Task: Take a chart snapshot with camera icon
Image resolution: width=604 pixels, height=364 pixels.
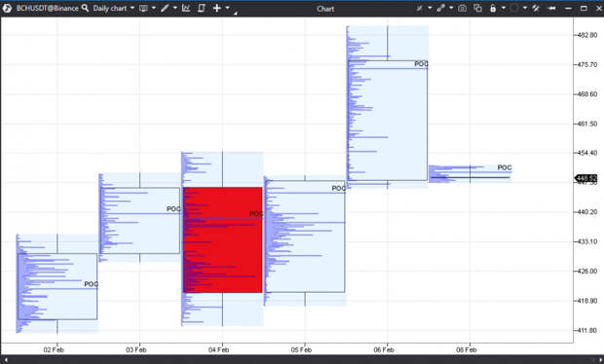Action: tap(462, 8)
